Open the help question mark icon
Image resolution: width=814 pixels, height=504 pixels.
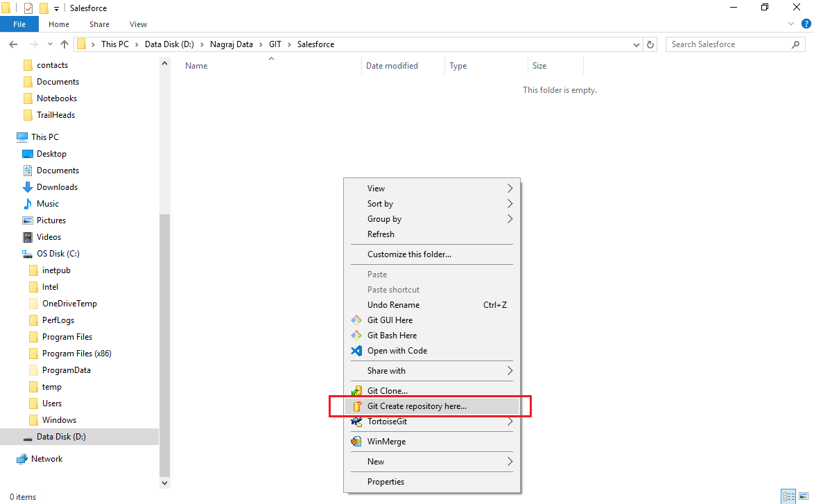pyautogui.click(x=806, y=24)
